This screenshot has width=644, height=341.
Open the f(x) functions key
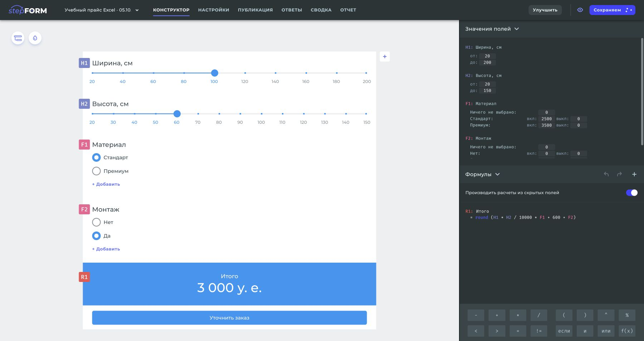[x=627, y=331]
